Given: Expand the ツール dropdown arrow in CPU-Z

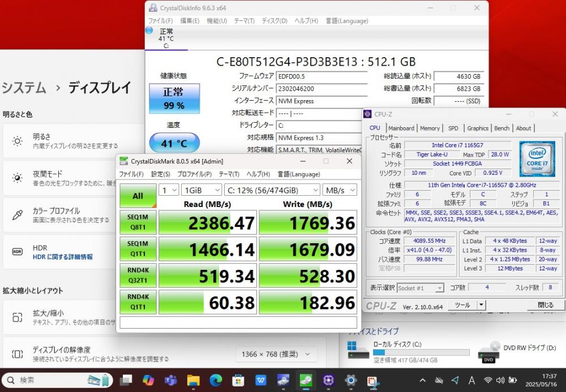Looking at the screenshot, I should 481,305.
